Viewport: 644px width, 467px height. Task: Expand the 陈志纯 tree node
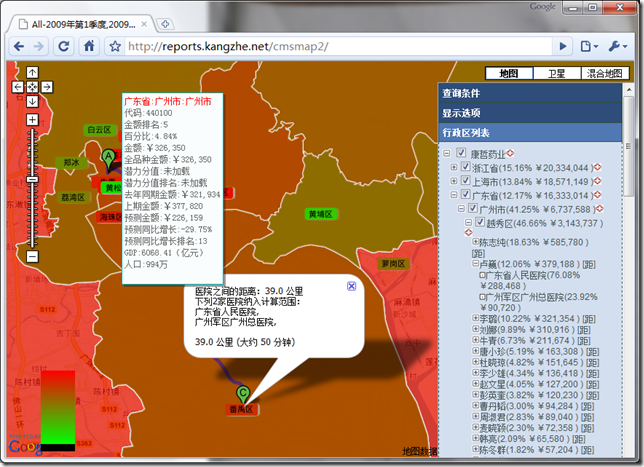coord(476,242)
